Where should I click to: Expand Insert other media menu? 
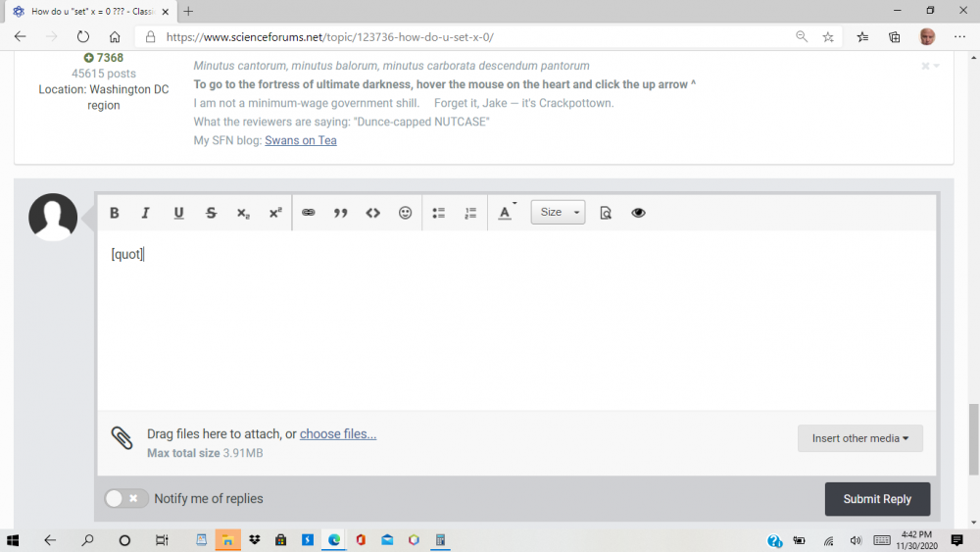tap(859, 438)
